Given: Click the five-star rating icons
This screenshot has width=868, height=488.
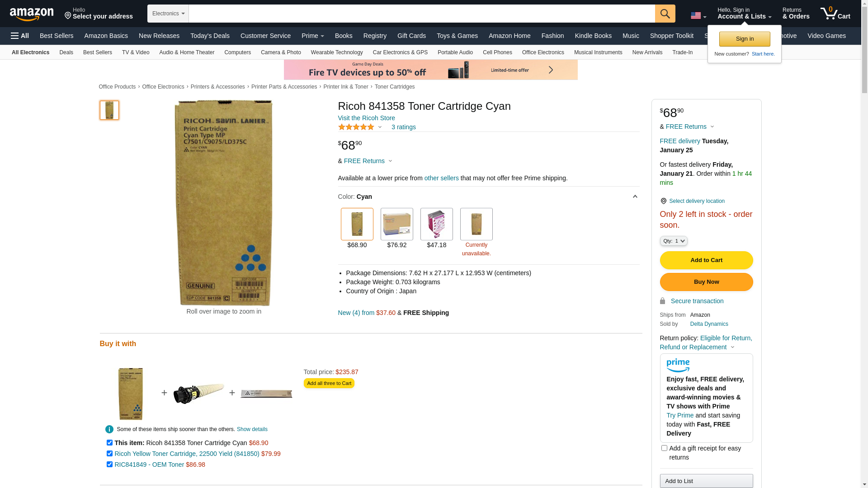Looking at the screenshot, I should tap(356, 127).
